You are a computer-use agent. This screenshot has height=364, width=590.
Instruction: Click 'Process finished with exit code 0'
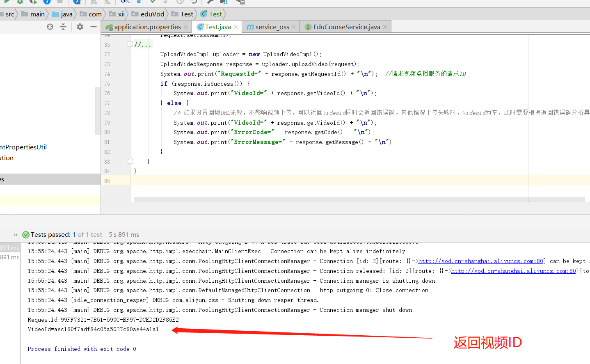point(82,349)
